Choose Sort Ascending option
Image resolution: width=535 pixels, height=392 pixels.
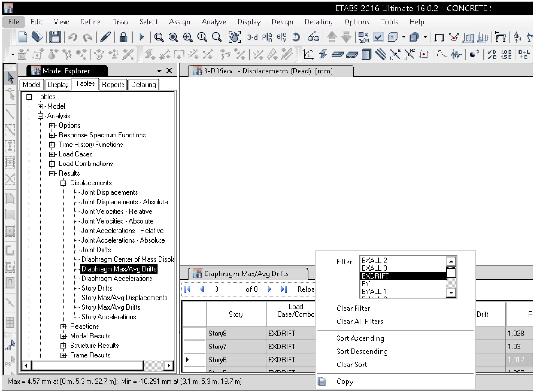(x=360, y=338)
